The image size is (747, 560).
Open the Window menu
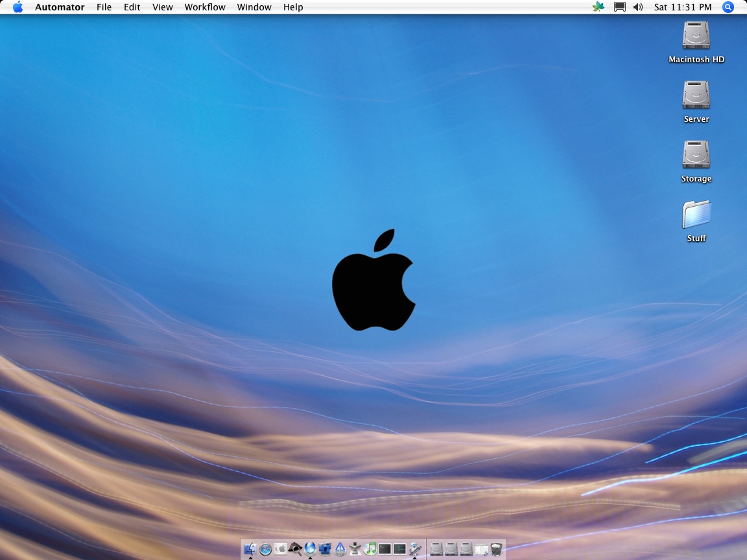(x=254, y=7)
